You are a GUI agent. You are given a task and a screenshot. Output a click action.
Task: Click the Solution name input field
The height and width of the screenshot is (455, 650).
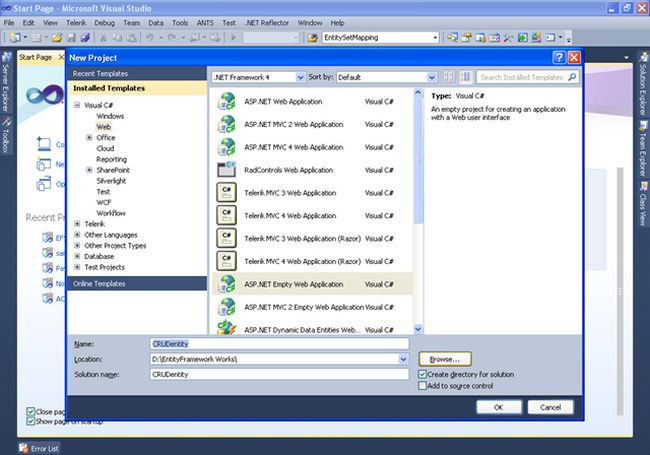tap(279, 374)
